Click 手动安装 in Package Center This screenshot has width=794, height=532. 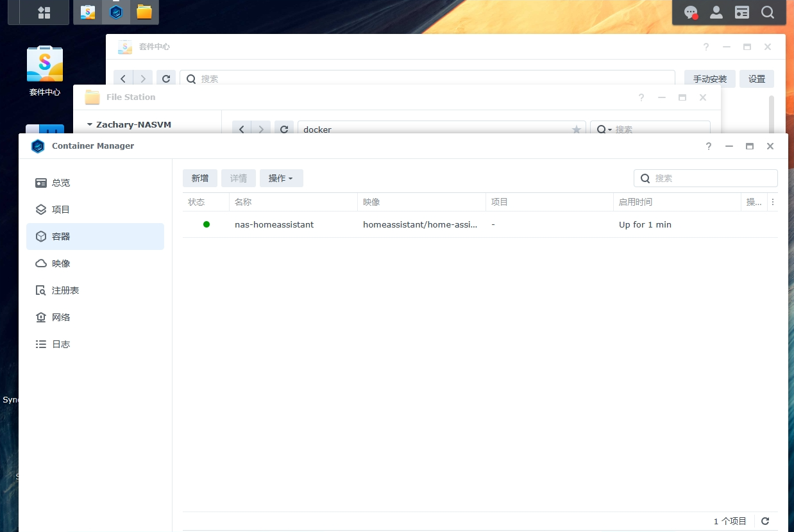click(710, 79)
